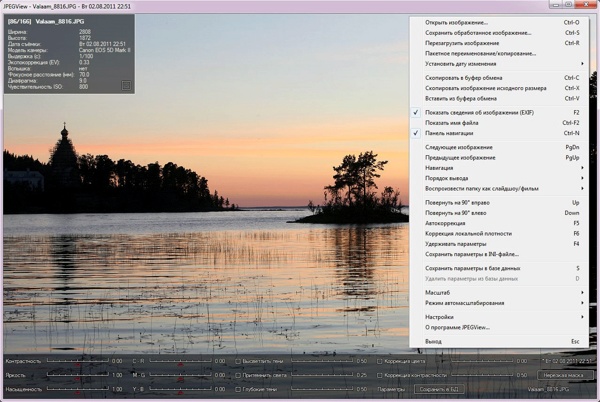The height and width of the screenshot is (402, 600).
Task: Select Выход to exit the program
Action: click(434, 341)
